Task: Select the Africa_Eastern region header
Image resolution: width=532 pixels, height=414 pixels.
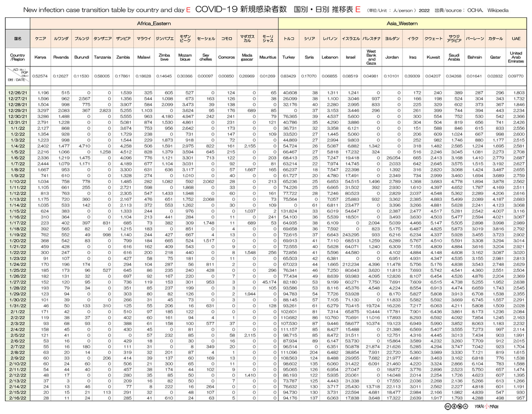Action: click(154, 23)
